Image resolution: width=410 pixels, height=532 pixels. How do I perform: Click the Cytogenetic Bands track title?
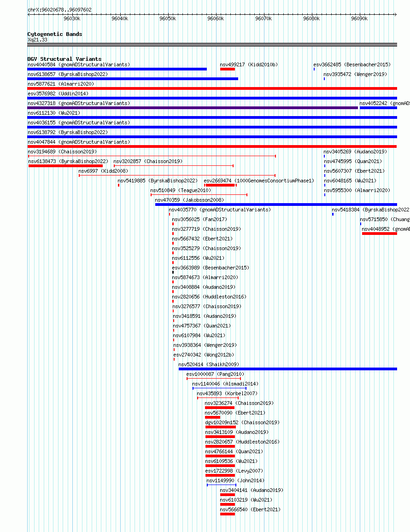(x=55, y=34)
